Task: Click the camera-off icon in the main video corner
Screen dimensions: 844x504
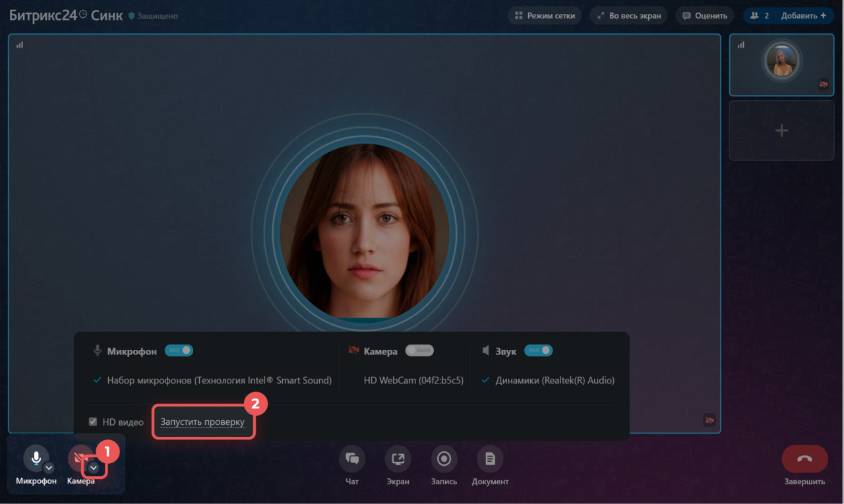Action: click(709, 420)
